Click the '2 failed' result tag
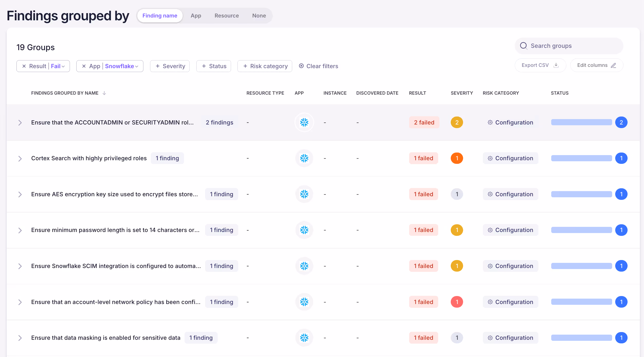Viewport: 644px width, 357px height. click(424, 122)
